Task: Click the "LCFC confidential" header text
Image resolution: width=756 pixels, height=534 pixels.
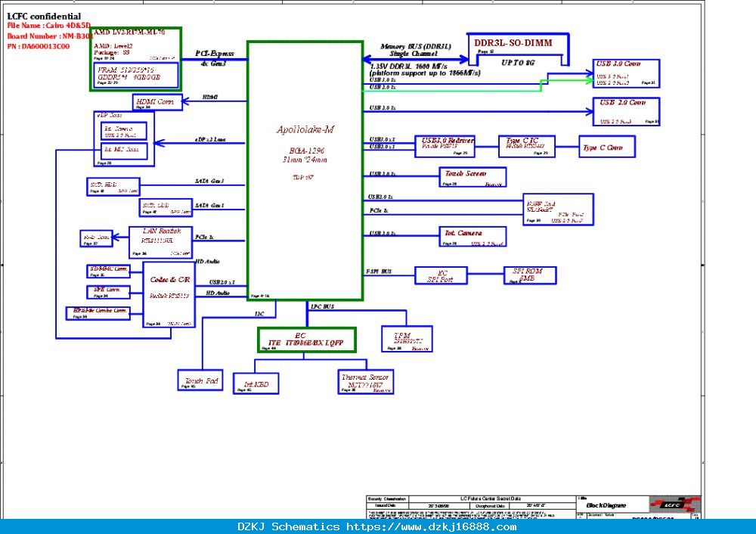Action: point(44,17)
